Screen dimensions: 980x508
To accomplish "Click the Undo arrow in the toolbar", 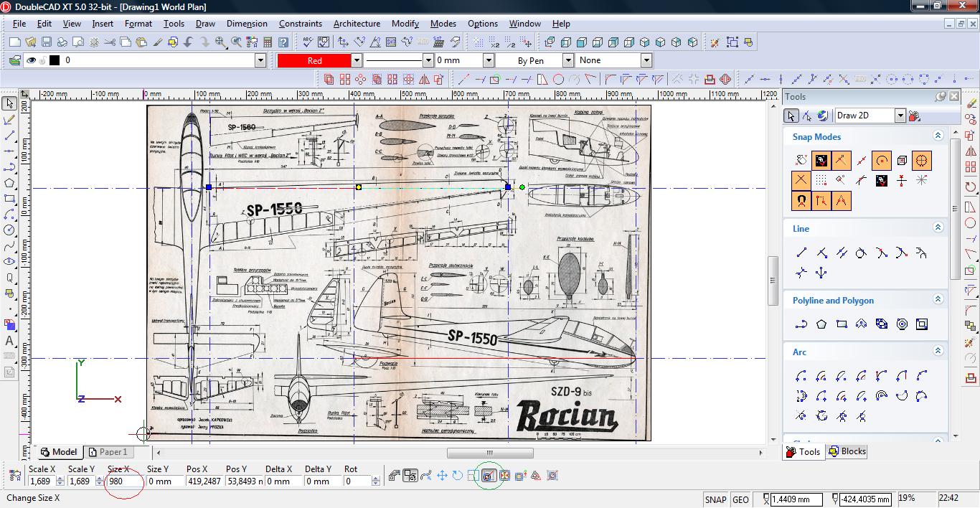I will point(189,42).
